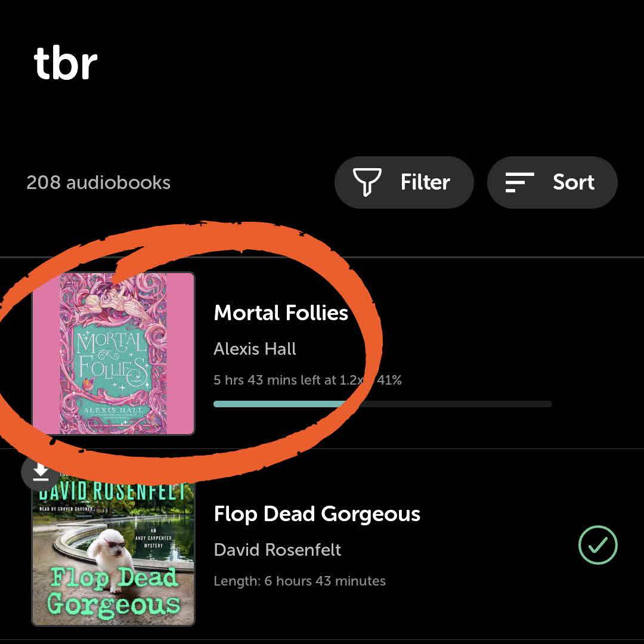The image size is (644, 644).
Task: Click the 208 audiobooks count label
Action: coord(98,183)
